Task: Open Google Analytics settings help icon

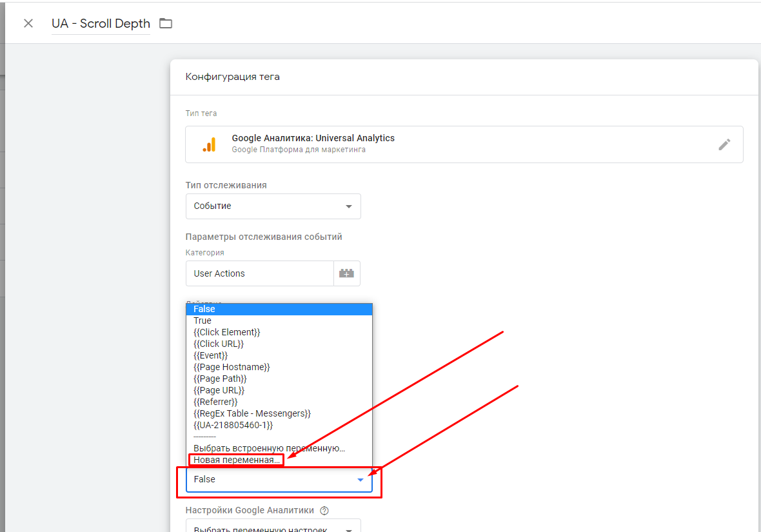Action: coord(324,510)
